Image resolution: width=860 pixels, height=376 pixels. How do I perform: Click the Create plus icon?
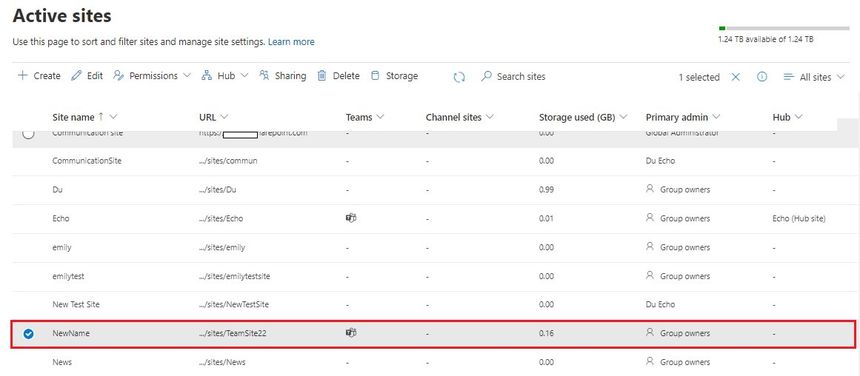point(22,76)
